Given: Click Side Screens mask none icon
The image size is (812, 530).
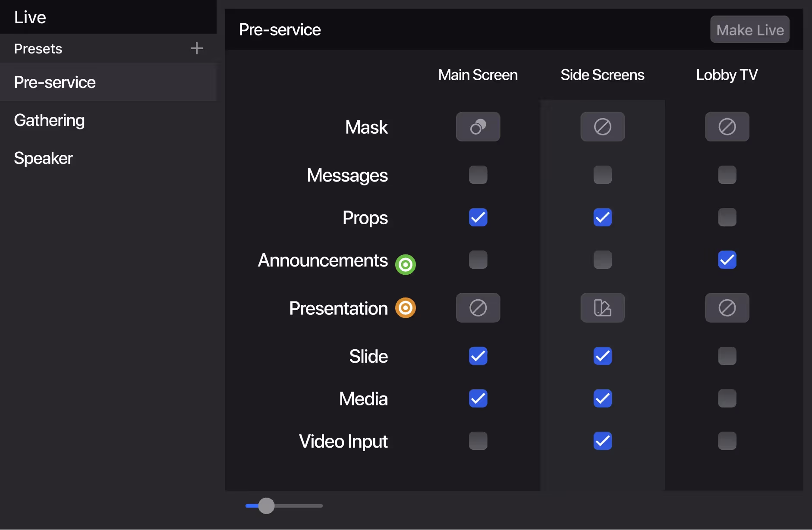Looking at the screenshot, I should [x=602, y=127].
